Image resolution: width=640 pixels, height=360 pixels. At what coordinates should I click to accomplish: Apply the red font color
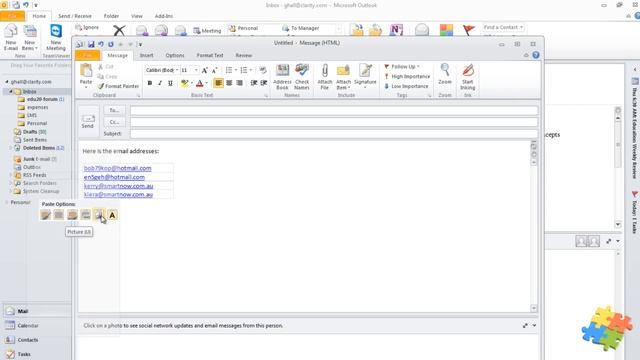[x=200, y=83]
